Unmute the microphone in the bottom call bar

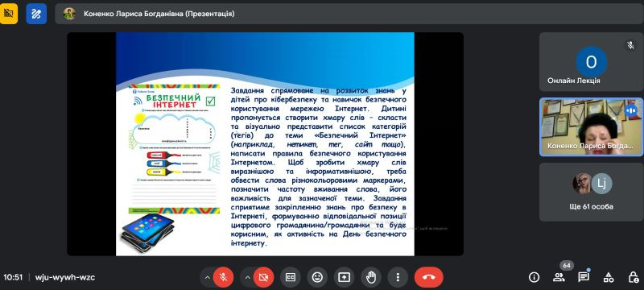(223, 277)
